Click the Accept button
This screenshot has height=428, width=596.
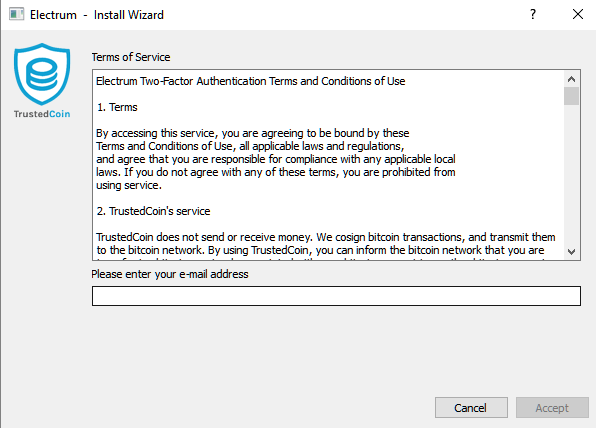(552, 408)
